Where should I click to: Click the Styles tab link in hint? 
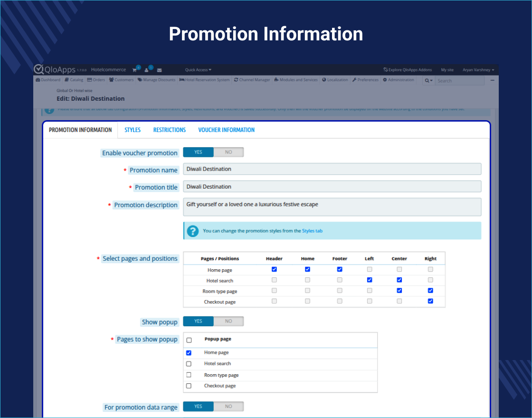(312, 231)
